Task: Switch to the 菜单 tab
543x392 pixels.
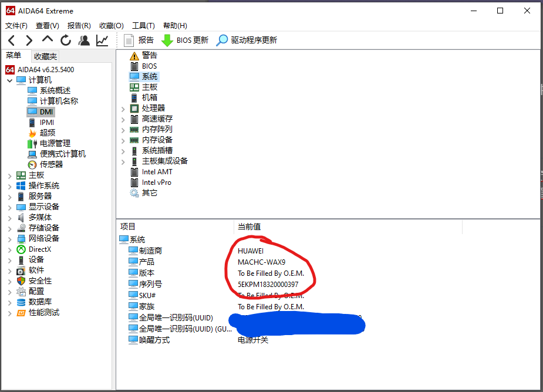Action: [14, 55]
